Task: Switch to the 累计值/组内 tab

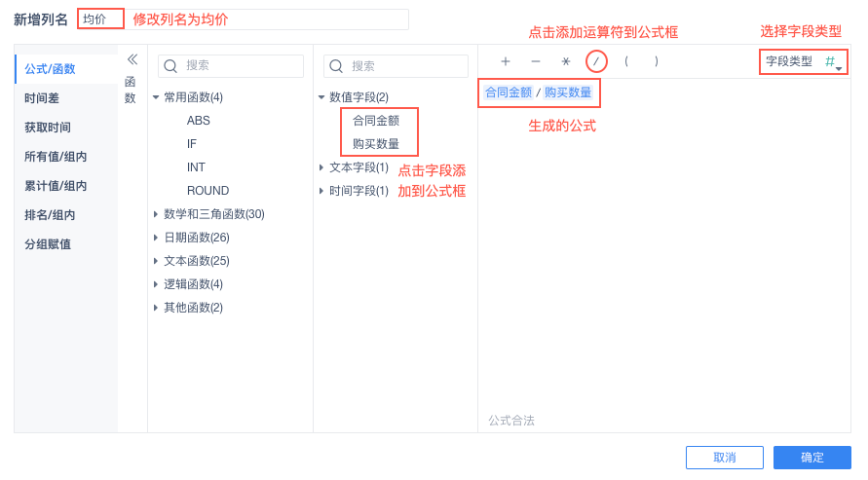Action: (56, 186)
